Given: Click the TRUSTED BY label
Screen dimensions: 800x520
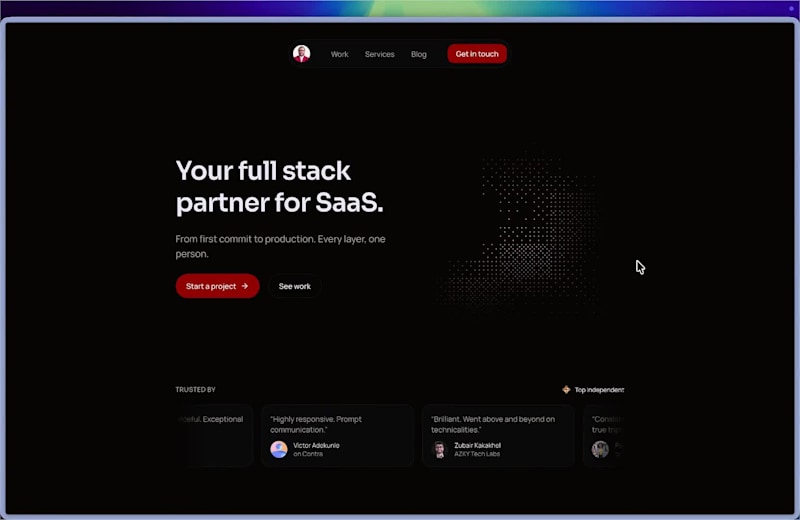Looking at the screenshot, I should [x=195, y=389].
